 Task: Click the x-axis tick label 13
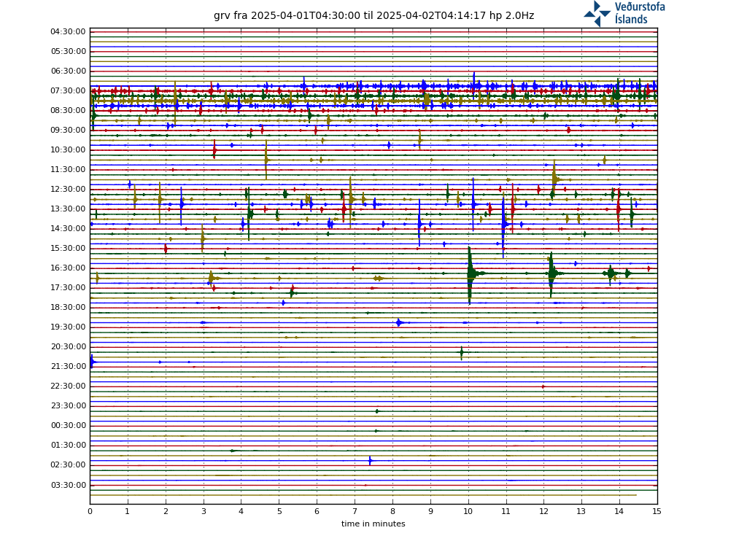(x=581, y=511)
